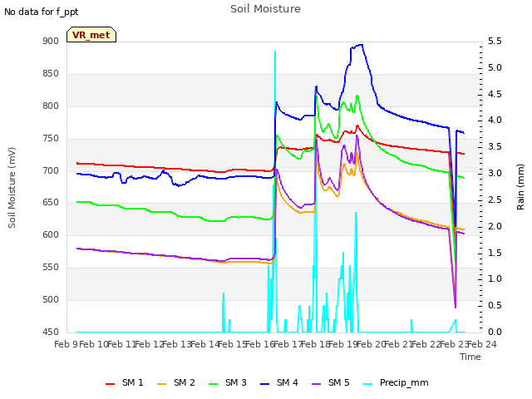
Task: Click the SM 1 legend entry
Action: pos(125,382)
